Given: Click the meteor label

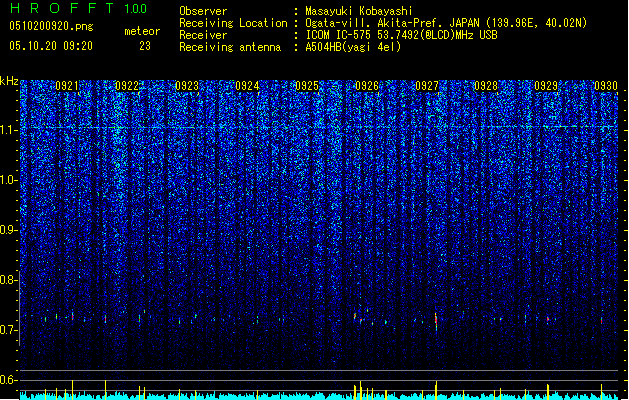Looking at the screenshot, I should point(142,31).
